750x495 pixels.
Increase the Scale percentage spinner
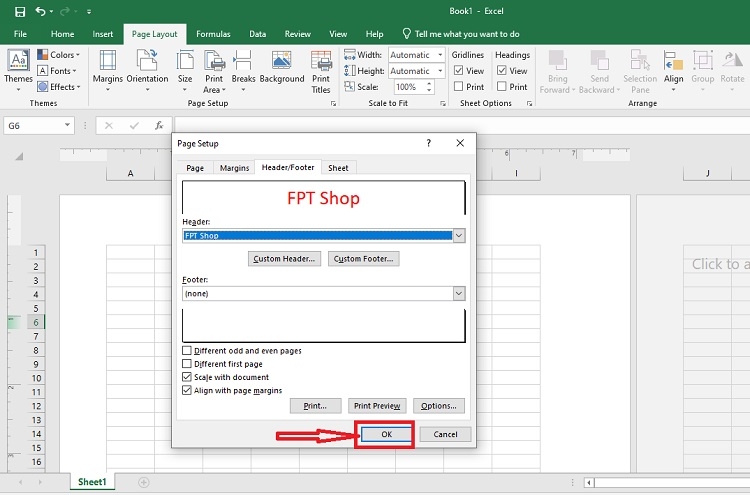click(x=429, y=84)
